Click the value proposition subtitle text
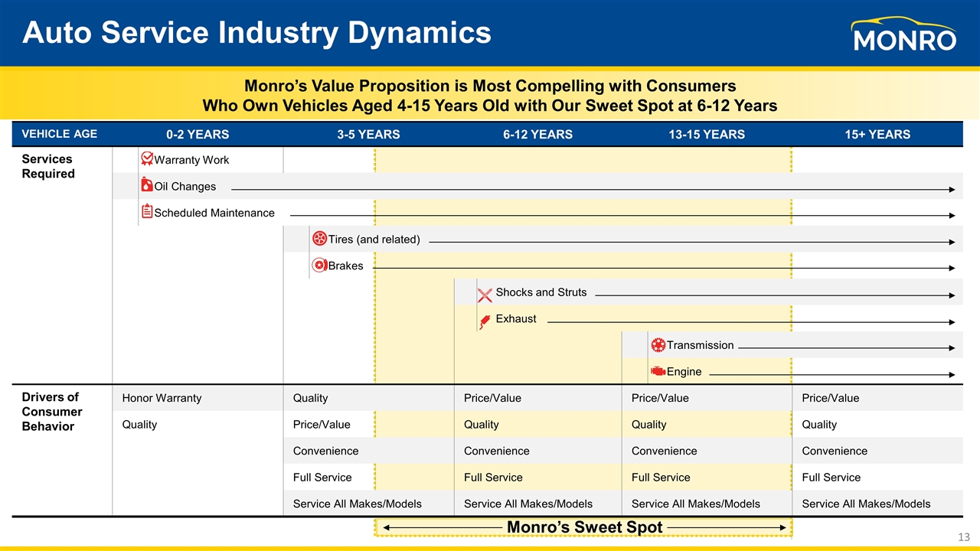The width and height of the screenshot is (980, 551). point(489,96)
